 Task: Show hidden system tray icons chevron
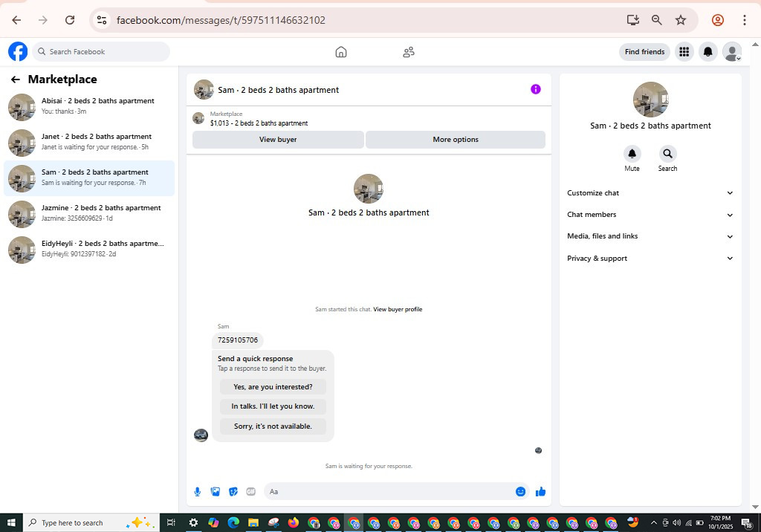click(x=654, y=523)
